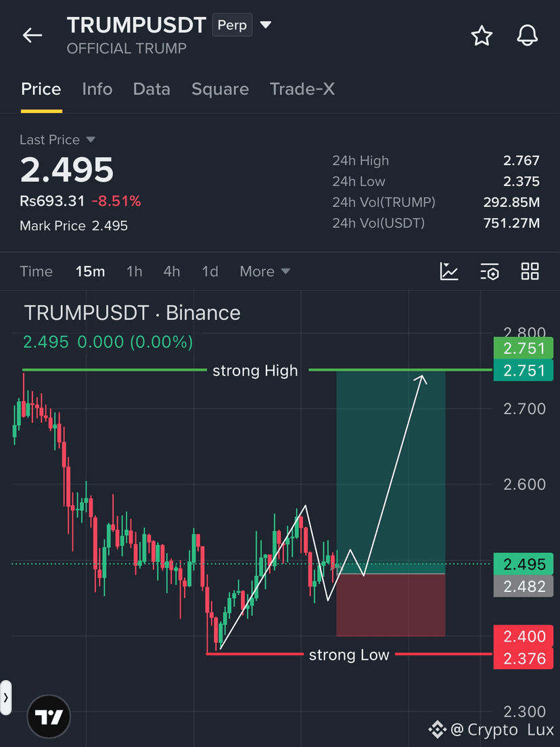Image resolution: width=560 pixels, height=747 pixels.
Task: Click the 2.600 price axis label
Action: pyautogui.click(x=524, y=484)
